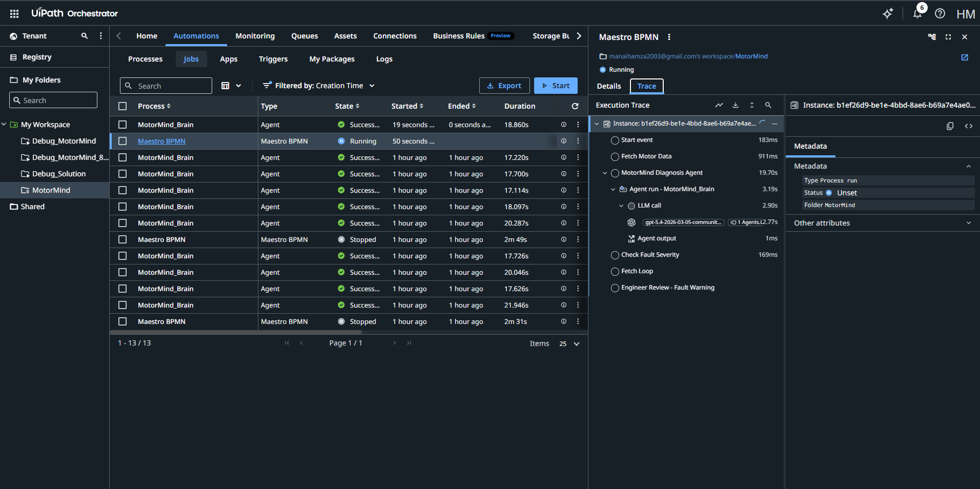Copy the instance metadata

click(x=950, y=126)
